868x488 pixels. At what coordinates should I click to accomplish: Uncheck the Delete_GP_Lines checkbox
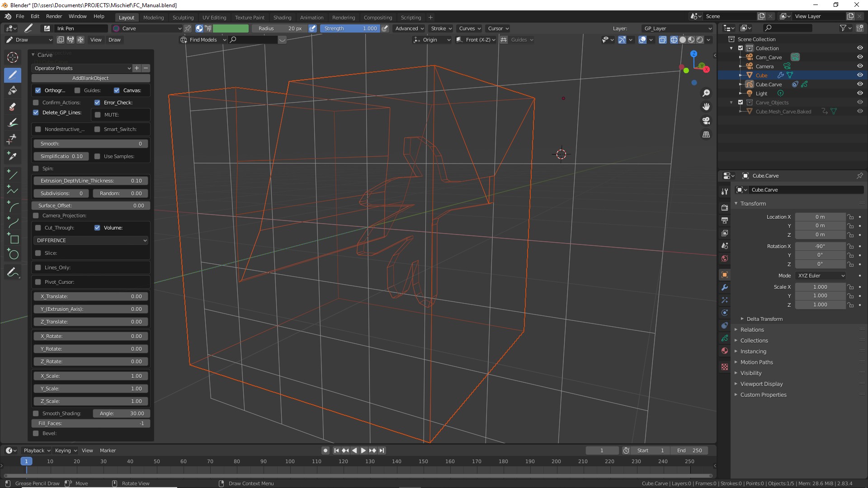(36, 113)
